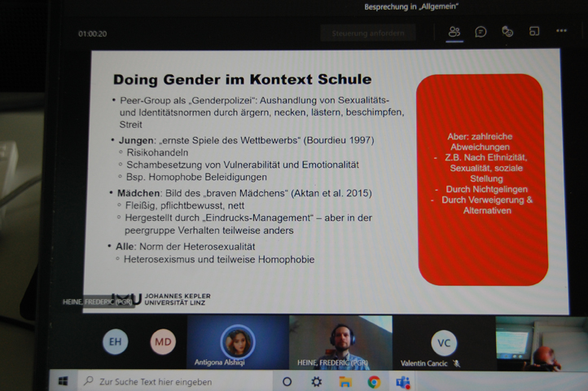588x391 pixels.
Task: Open the reactions icon in toolbar
Action: tap(507, 32)
